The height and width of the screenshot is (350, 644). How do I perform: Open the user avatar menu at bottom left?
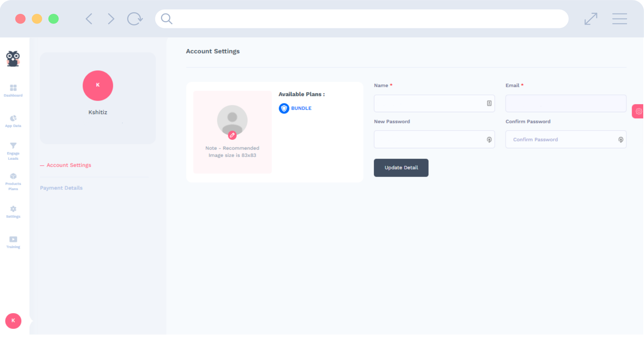click(x=13, y=321)
